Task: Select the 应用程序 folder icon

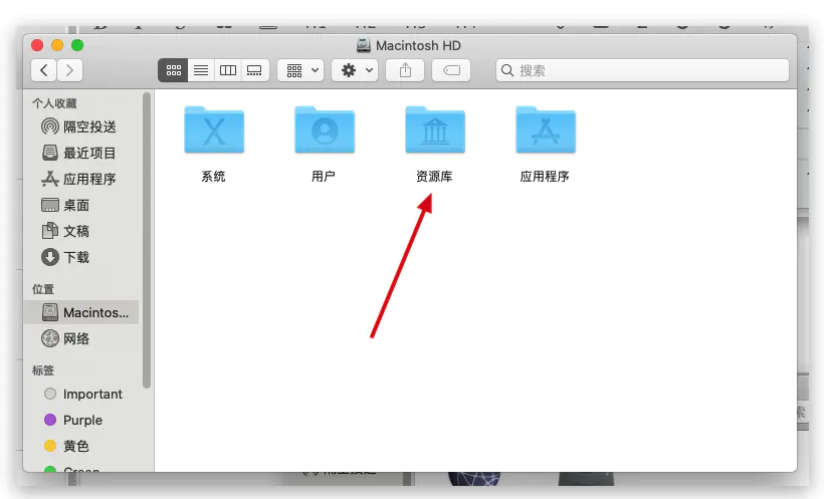Action: 545,130
